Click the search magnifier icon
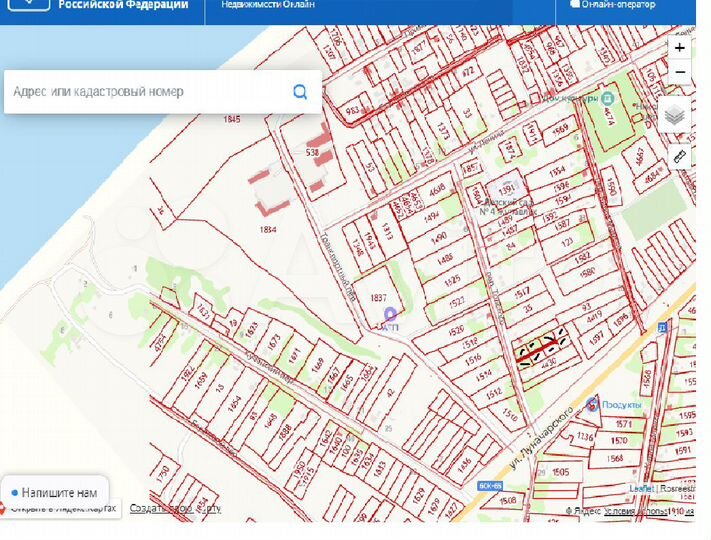Image resolution: width=711 pixels, height=540 pixels. pyautogui.click(x=300, y=92)
